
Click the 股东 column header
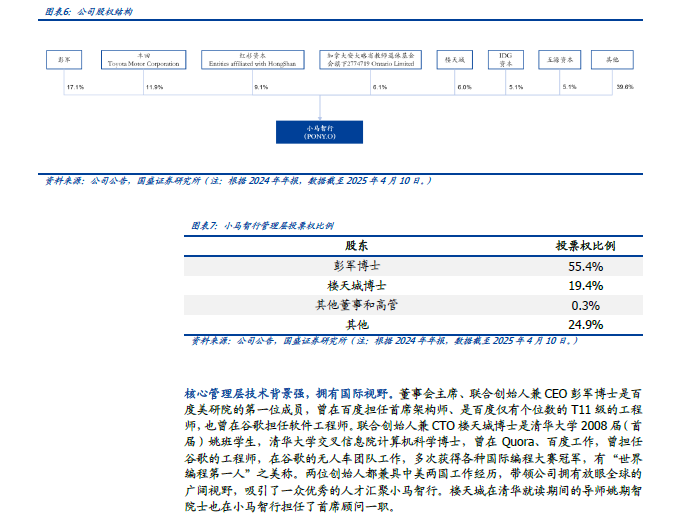pyautogui.click(x=357, y=246)
